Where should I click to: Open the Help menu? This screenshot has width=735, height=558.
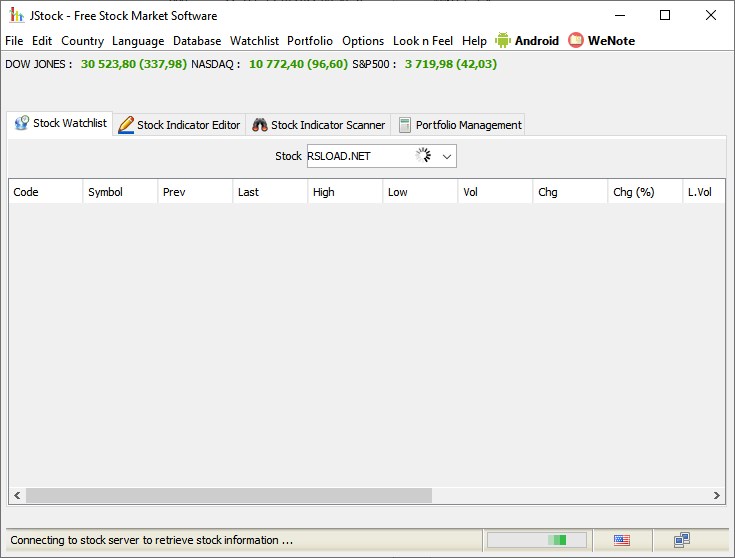pyautogui.click(x=474, y=41)
